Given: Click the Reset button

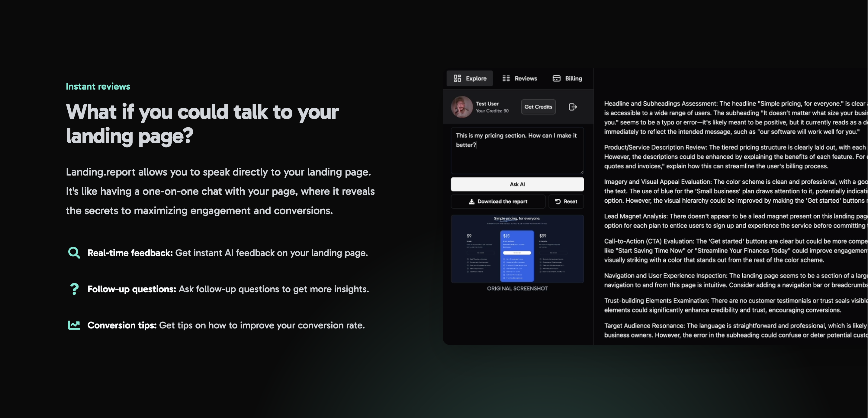Looking at the screenshot, I should click(x=566, y=201).
